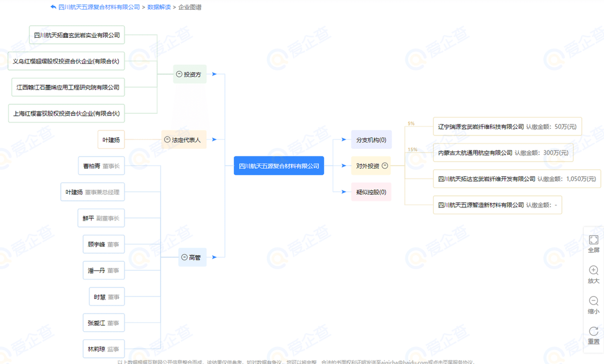Viewport: 604px width, 364px height.
Task: Collapse the 法定代表人 node
Action: click(x=168, y=140)
